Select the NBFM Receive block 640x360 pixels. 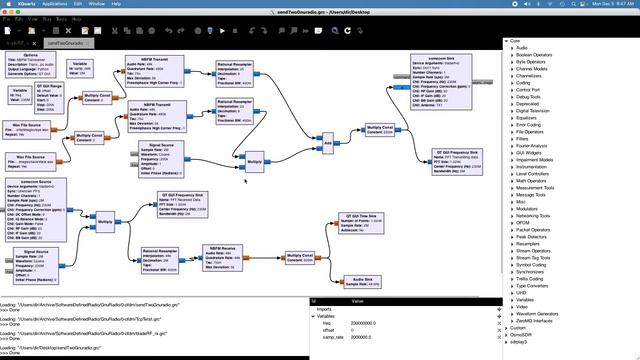point(222,258)
